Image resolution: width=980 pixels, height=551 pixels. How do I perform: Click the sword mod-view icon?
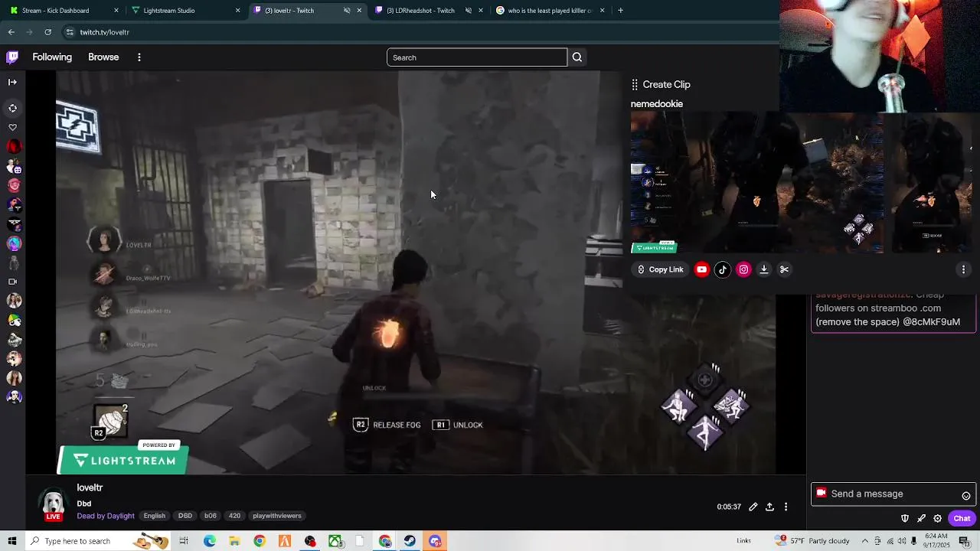click(x=921, y=519)
